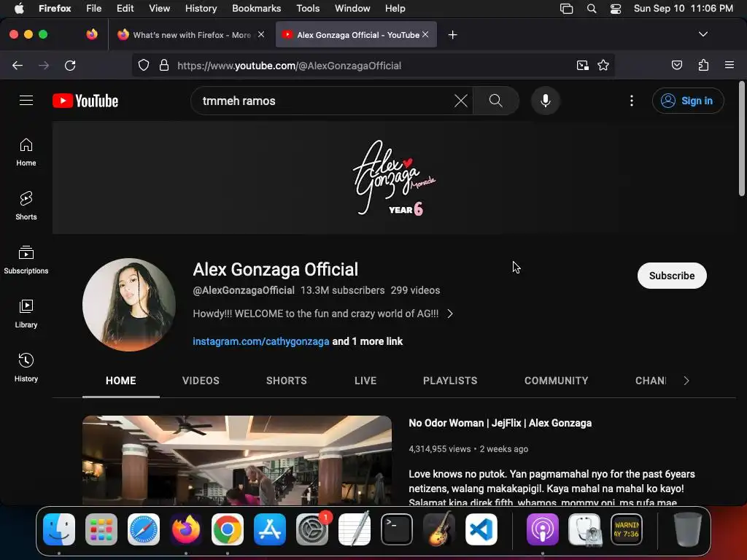Open the Bookmarks menu

click(256, 9)
